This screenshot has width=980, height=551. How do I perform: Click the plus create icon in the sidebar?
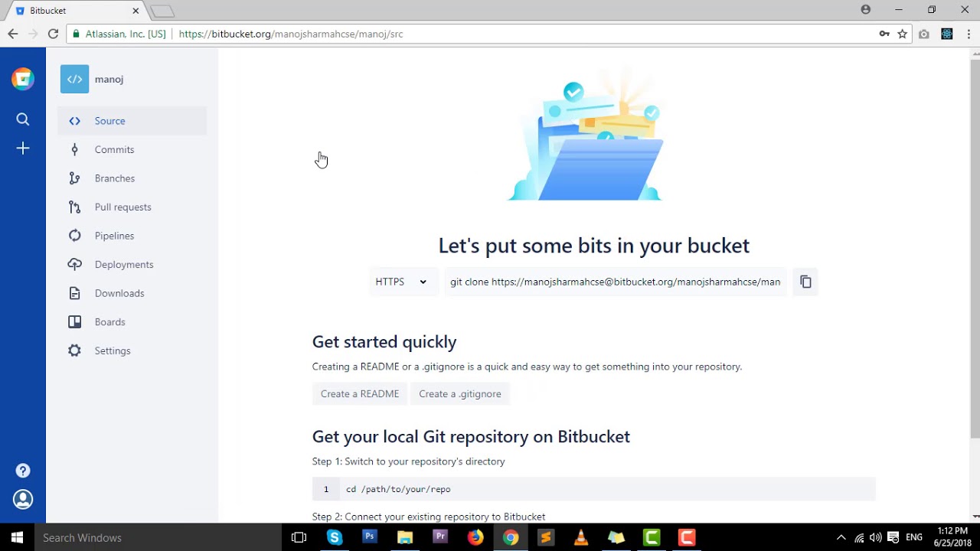coord(23,148)
